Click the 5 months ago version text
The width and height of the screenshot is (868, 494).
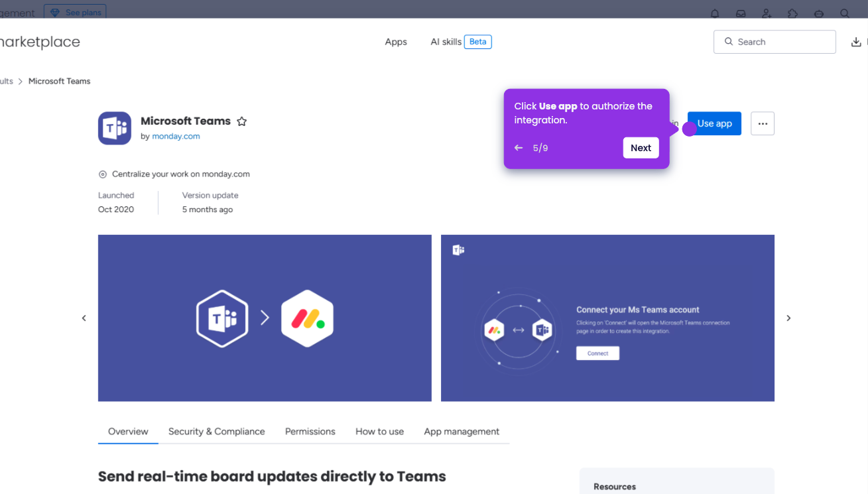coord(208,210)
